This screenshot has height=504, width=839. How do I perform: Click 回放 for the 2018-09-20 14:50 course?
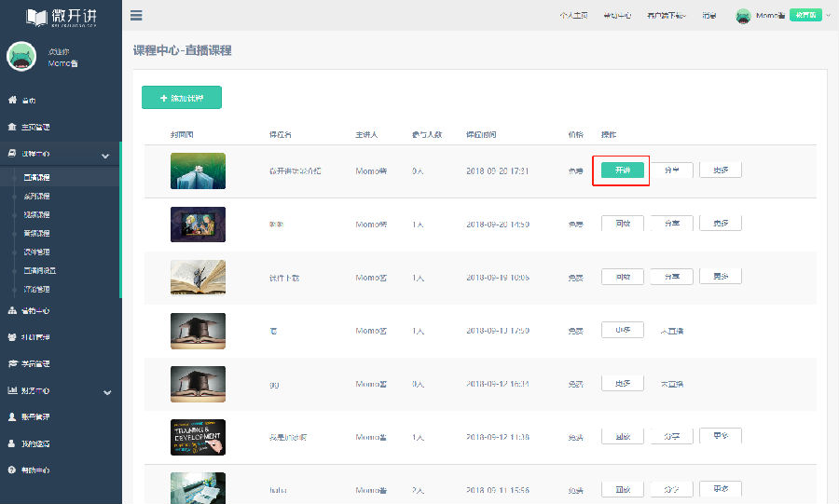click(x=623, y=224)
